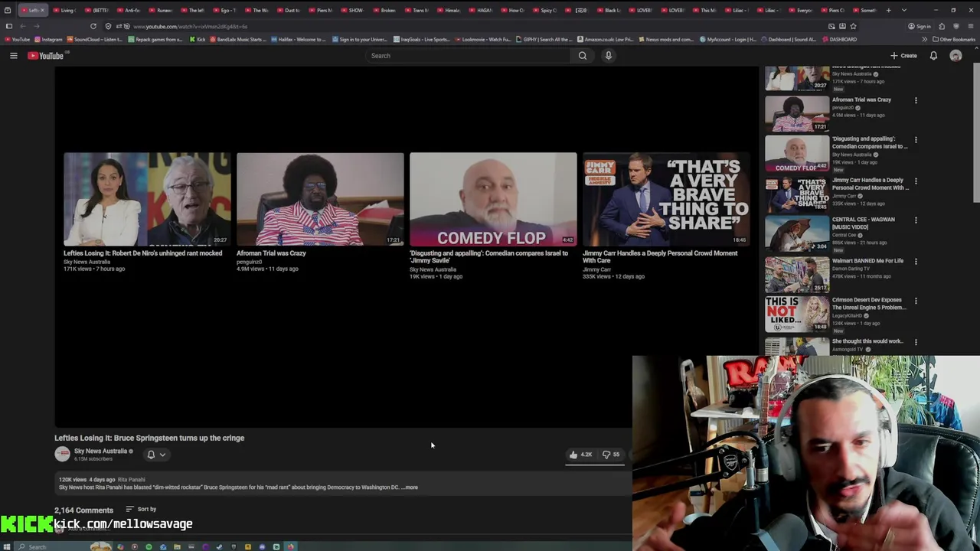Screen dimensions: 980x551
Task: Switch to the Anti-fa browser tab
Action: click(128, 10)
